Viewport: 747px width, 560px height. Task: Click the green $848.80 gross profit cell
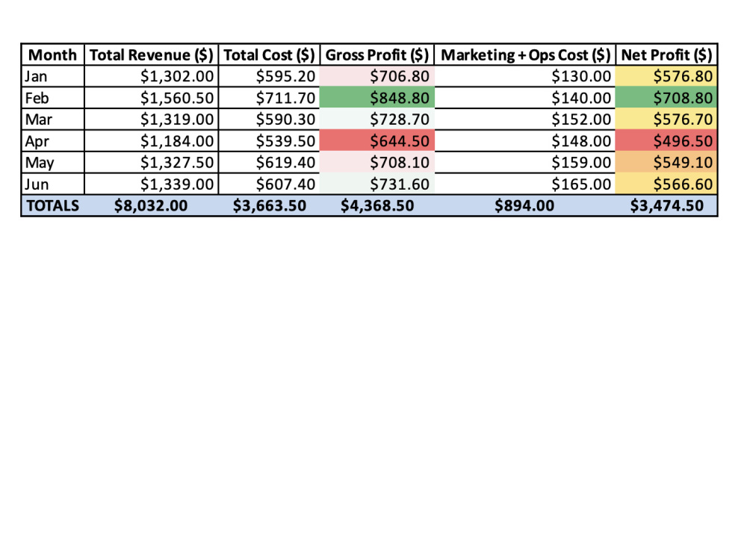coord(376,98)
